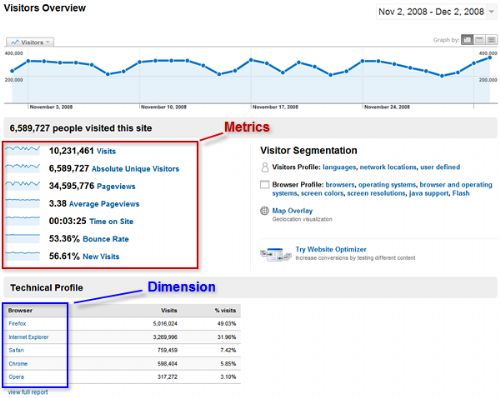The width and height of the screenshot is (500, 398).
Task: Open the New Visits link
Action: 101,257
